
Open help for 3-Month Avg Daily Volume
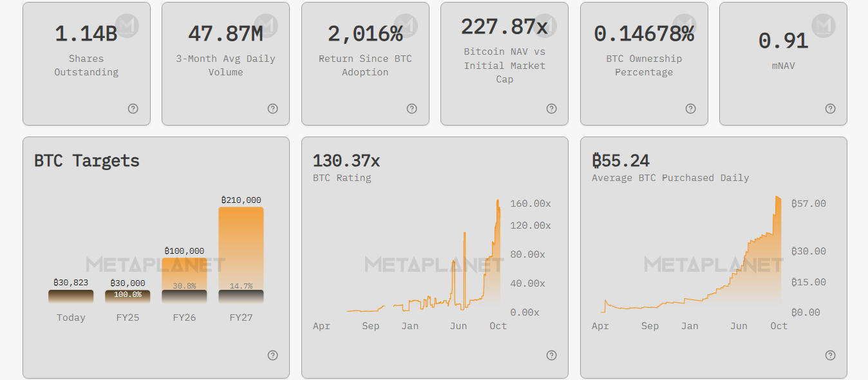(x=272, y=109)
